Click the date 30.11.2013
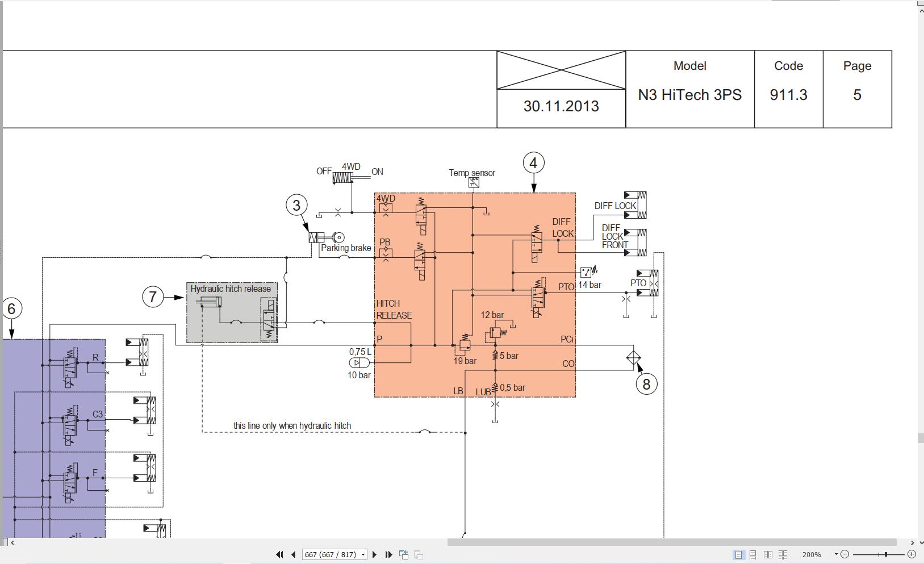Viewport: 924px width, 564px height. pos(561,106)
